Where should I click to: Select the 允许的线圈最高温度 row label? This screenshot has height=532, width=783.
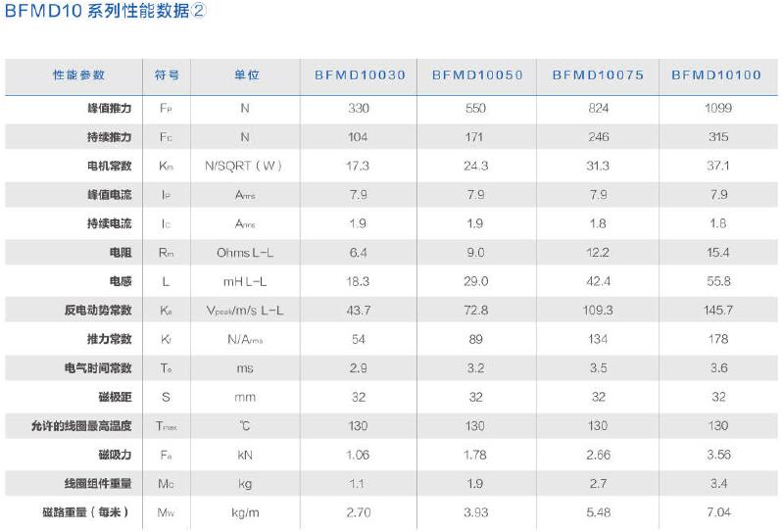[81, 426]
